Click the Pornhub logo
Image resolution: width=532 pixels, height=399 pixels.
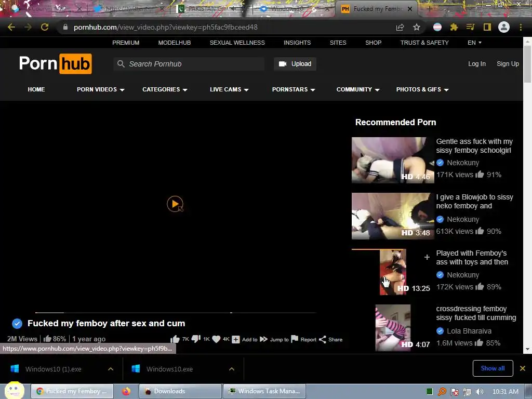point(55,64)
